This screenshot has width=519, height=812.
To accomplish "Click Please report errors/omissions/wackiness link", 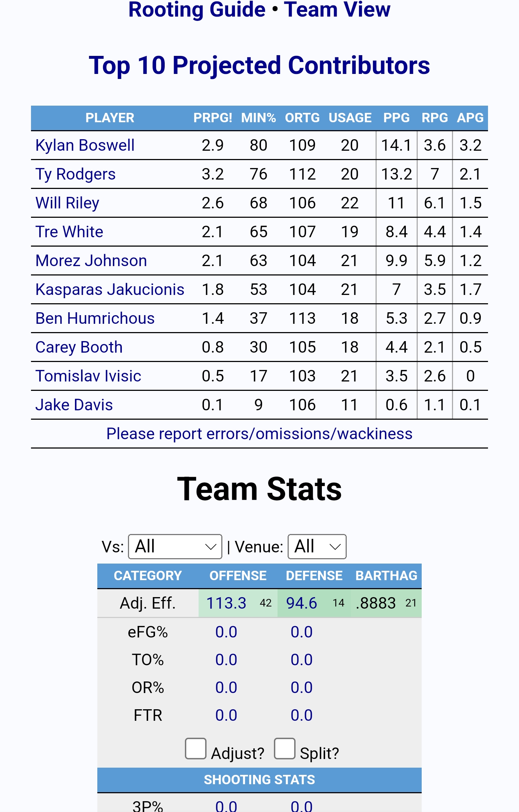I will (259, 434).
